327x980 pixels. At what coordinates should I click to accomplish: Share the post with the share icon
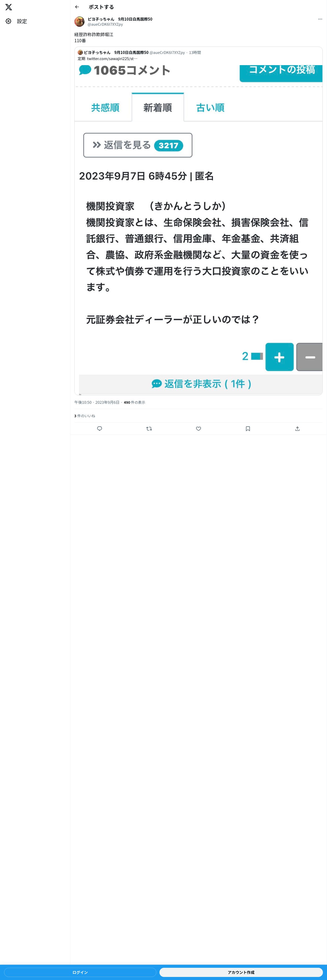[x=297, y=429]
